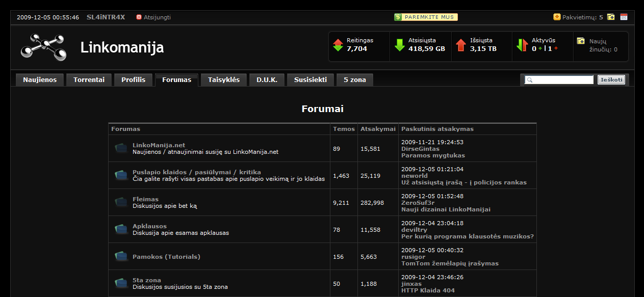Click the Atsijungti logout link

pos(157,17)
